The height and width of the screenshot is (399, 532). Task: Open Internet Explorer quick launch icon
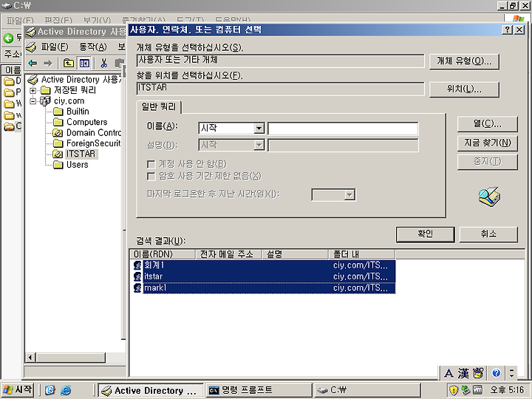(66, 391)
